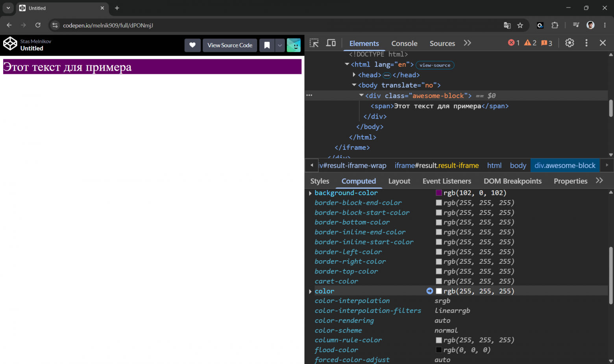Image resolution: width=614 pixels, height=364 pixels.
Task: Expand the background-color computed property
Action: (310, 193)
